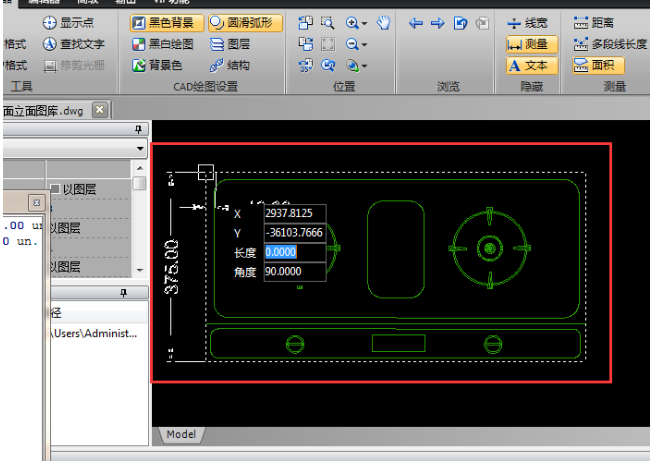Image resolution: width=650 pixels, height=466 pixels.
Task: Click the 长度 length input field
Action: (x=294, y=252)
